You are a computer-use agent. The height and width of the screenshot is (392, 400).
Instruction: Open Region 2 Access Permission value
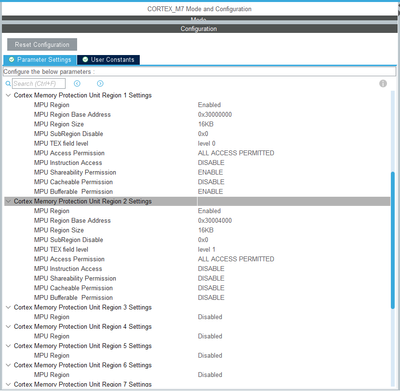(x=236, y=259)
